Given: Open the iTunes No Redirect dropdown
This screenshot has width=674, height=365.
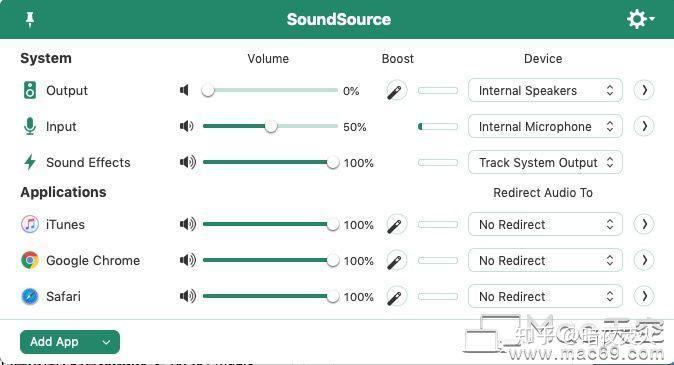Looking at the screenshot, I should (545, 224).
